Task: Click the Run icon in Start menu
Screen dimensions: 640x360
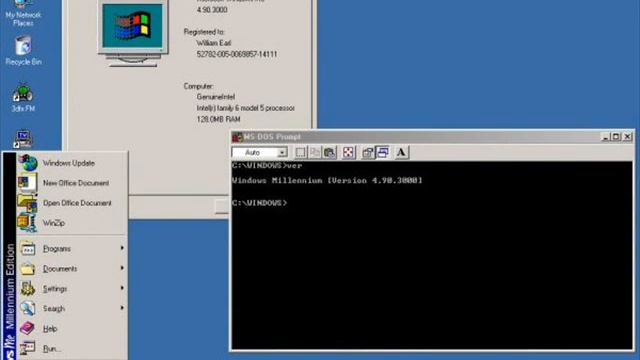Action: [x=28, y=348]
